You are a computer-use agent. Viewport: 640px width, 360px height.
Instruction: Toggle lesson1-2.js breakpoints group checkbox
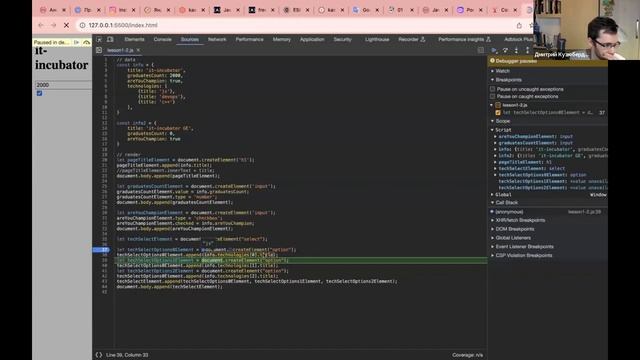coord(498,105)
